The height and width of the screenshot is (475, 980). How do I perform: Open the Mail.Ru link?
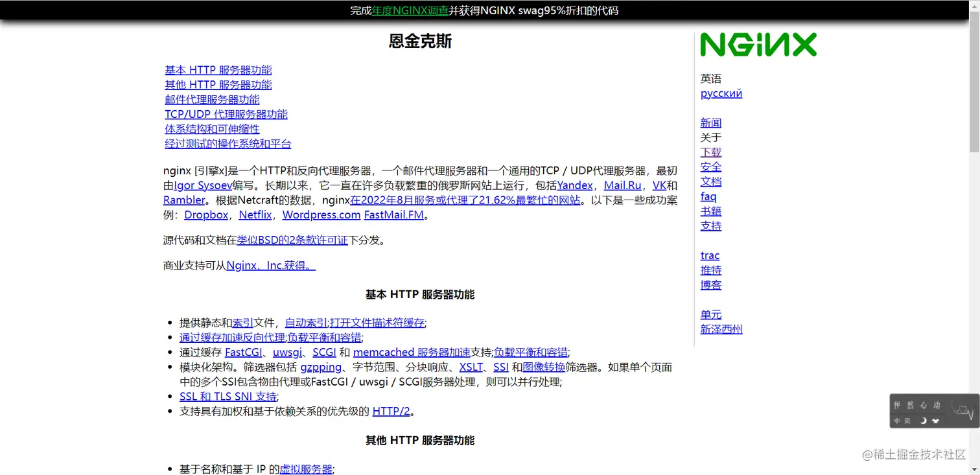coord(623,185)
